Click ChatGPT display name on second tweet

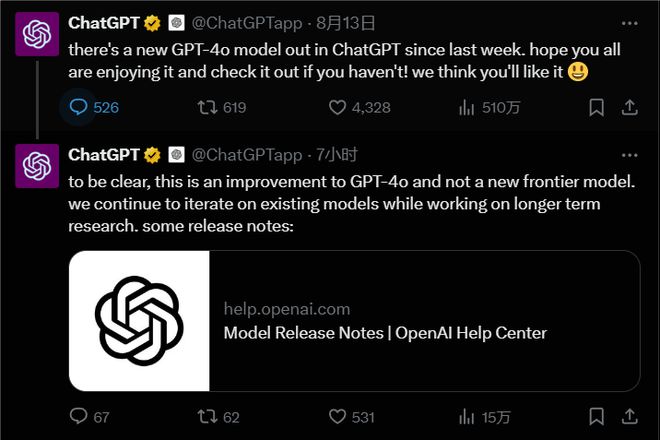103,154
